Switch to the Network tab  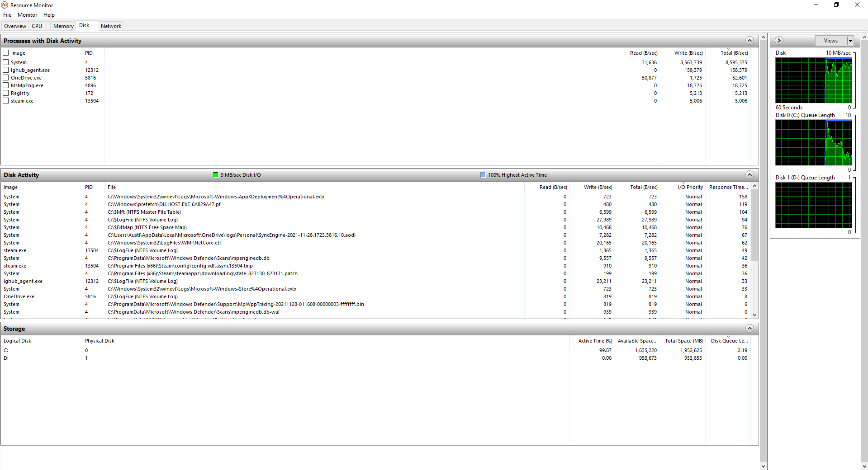pyautogui.click(x=111, y=26)
